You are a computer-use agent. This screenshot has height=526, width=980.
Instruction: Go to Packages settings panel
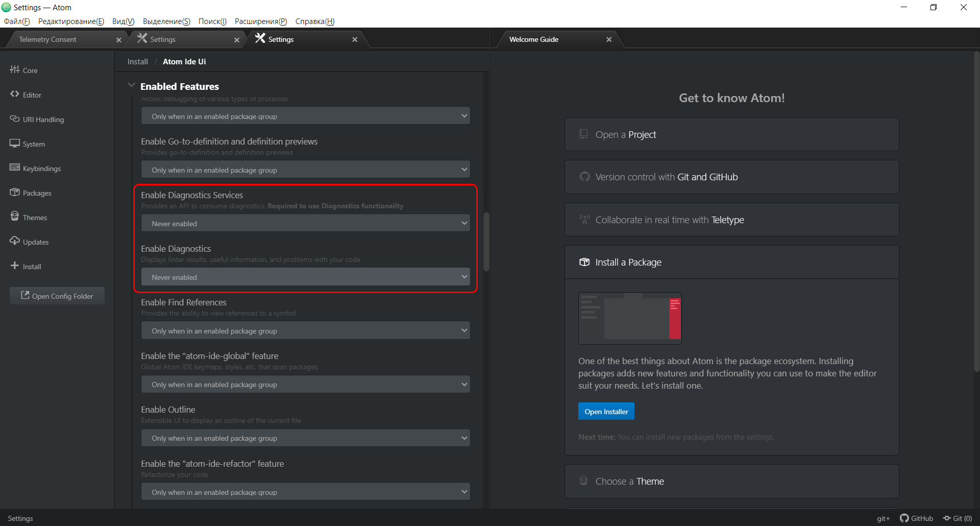pos(37,193)
